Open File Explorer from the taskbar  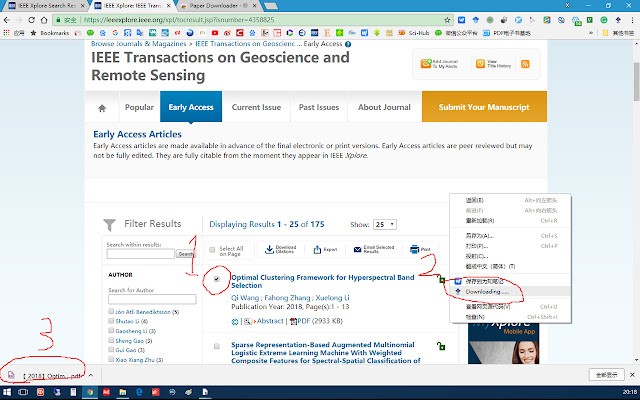[x=122, y=392]
